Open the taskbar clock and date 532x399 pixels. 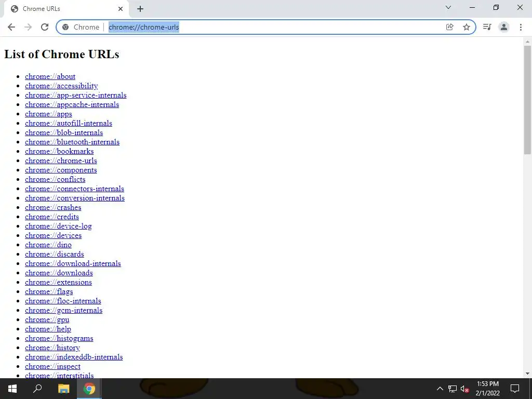[x=487, y=389]
